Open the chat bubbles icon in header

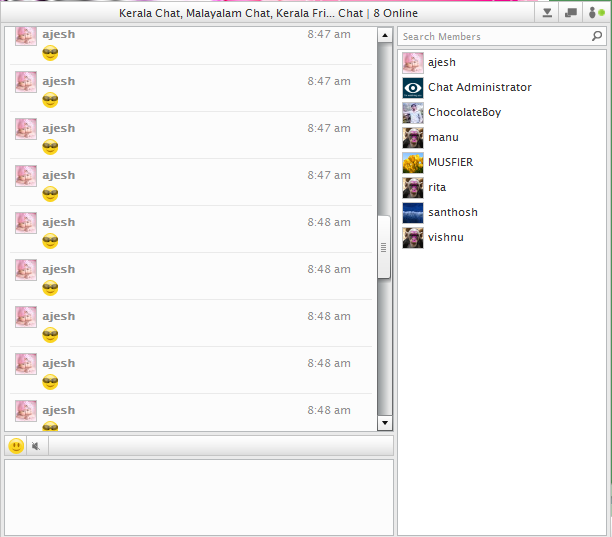571,13
